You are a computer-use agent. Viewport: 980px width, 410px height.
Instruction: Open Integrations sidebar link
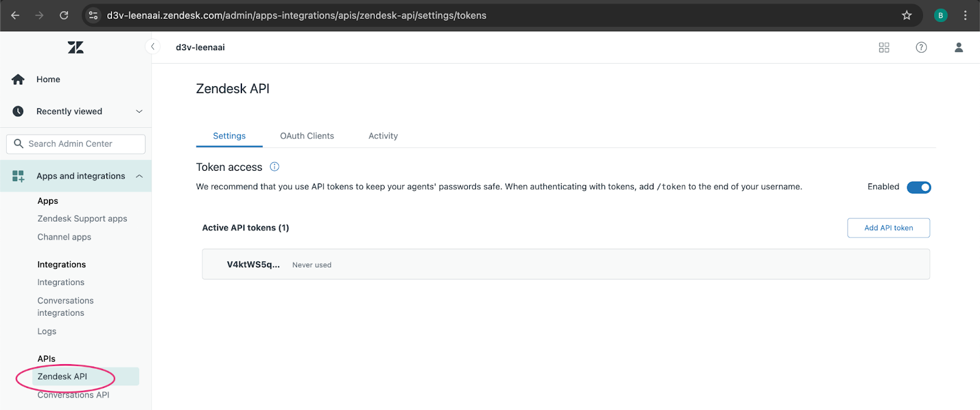click(x=61, y=282)
